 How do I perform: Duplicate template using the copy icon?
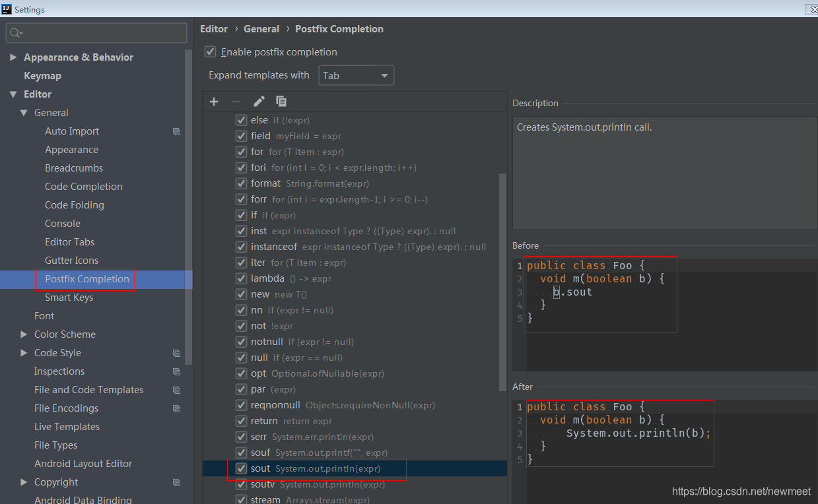coord(281,102)
